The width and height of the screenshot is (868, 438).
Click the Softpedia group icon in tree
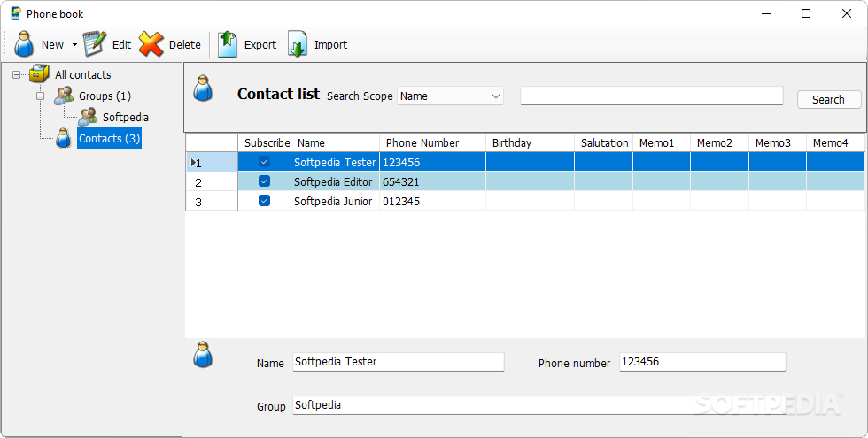click(88, 117)
